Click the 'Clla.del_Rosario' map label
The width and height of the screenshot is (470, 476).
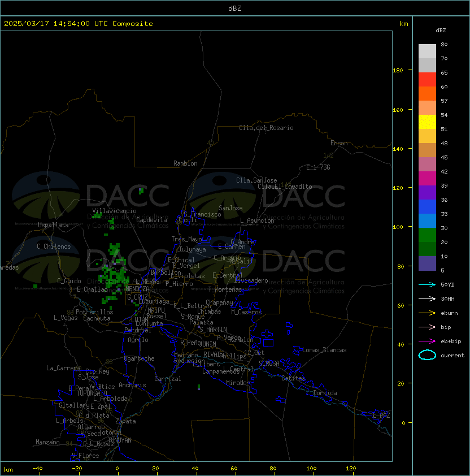[x=266, y=128]
